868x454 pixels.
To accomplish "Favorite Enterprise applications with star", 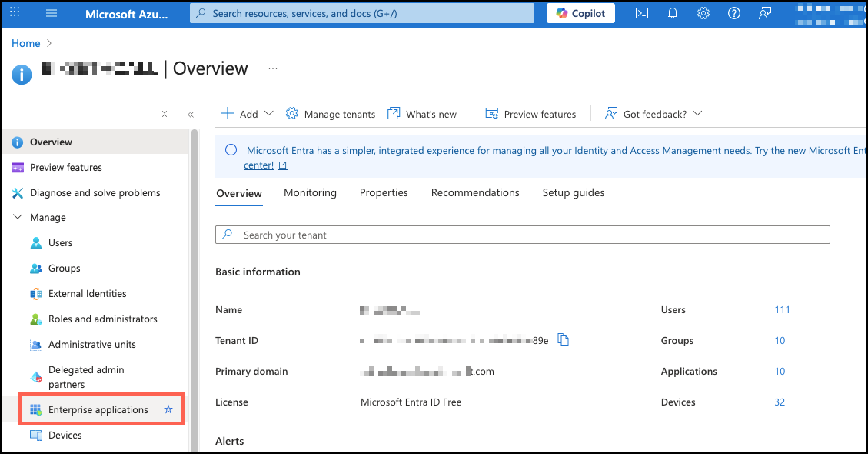I will pos(168,409).
